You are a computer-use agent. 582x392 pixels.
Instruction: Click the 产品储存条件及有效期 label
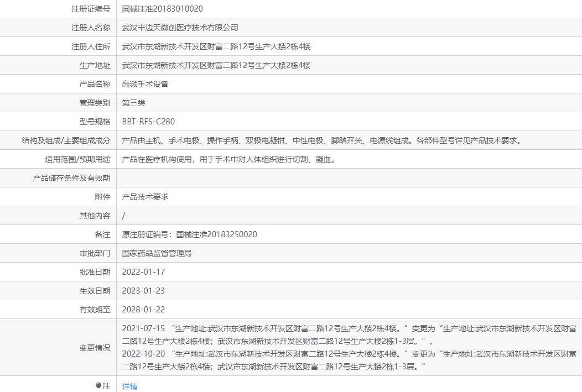coord(71,178)
